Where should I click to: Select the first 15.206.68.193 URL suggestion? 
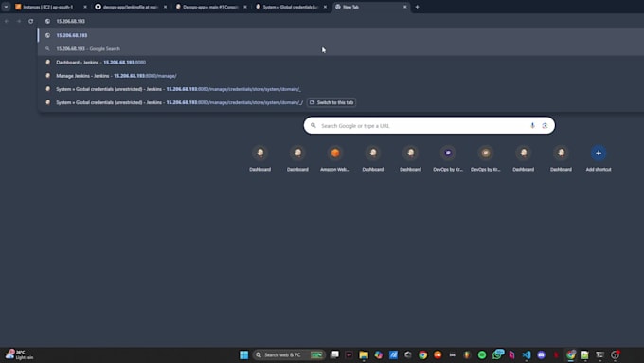[x=341, y=35]
